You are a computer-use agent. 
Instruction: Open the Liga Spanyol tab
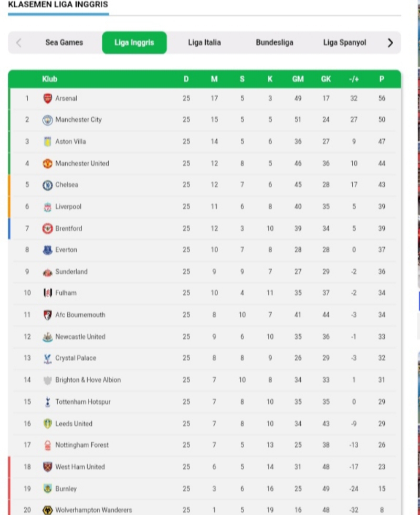[344, 43]
